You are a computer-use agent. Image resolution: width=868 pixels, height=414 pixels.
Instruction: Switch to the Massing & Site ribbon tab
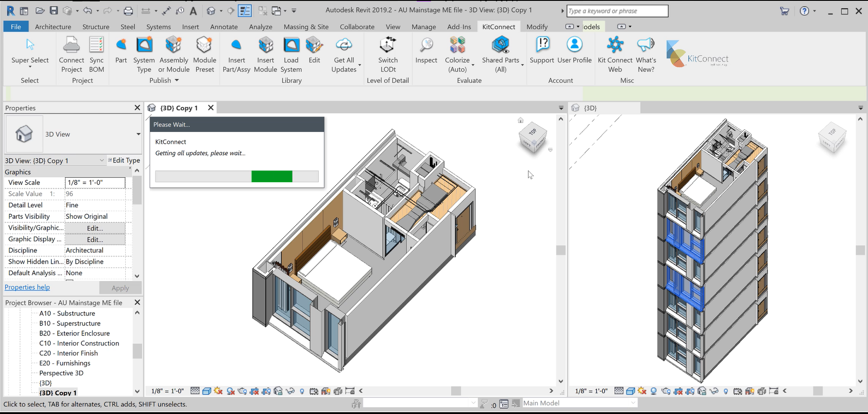(306, 27)
